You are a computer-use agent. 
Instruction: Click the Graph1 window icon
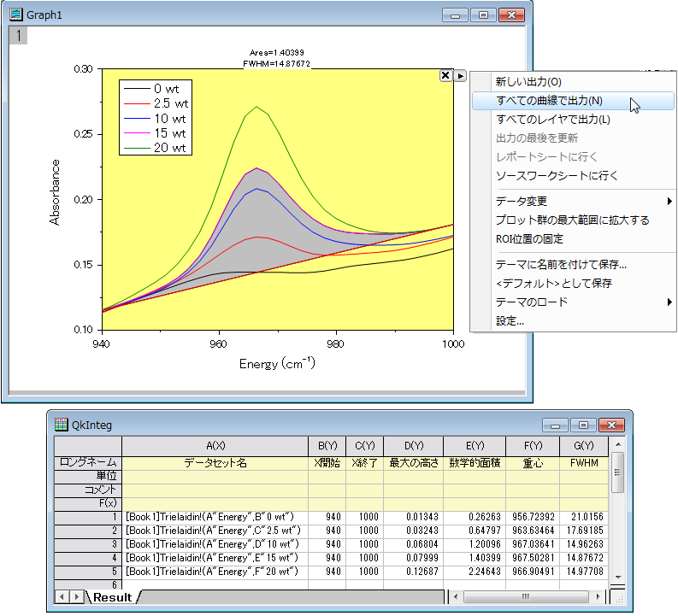click(x=15, y=15)
